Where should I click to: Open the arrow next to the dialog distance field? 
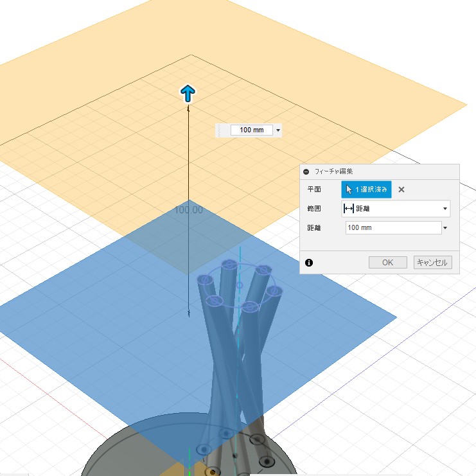tap(445, 228)
